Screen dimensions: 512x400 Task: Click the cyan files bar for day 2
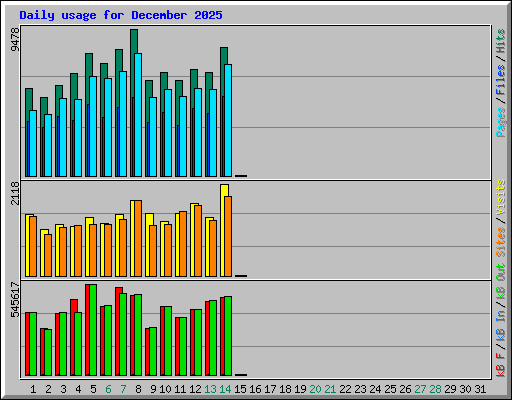tap(48, 146)
